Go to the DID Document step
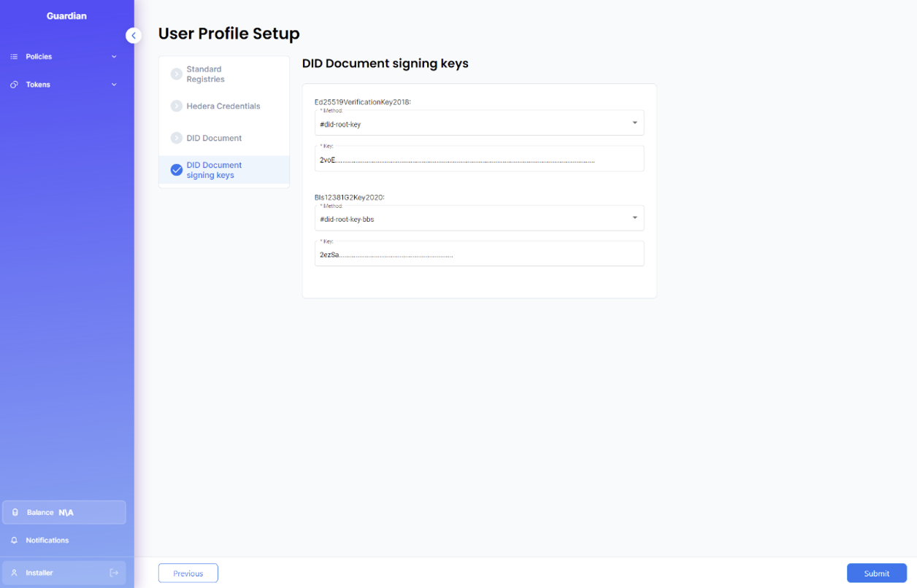 tap(214, 138)
